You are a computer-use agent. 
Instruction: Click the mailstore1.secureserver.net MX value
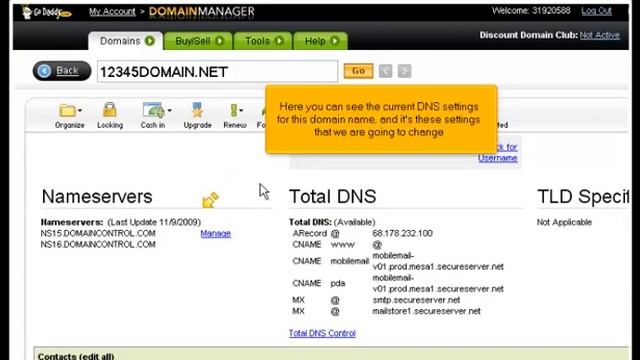pyautogui.click(x=427, y=311)
